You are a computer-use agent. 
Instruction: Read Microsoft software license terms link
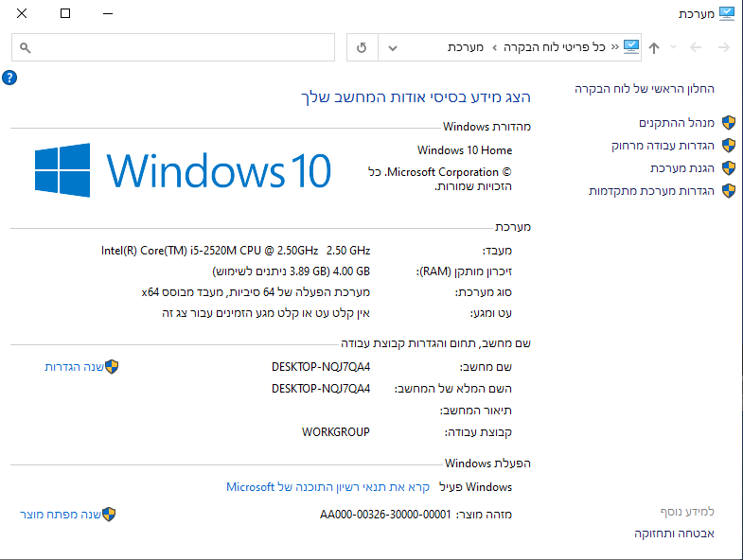[x=327, y=487]
